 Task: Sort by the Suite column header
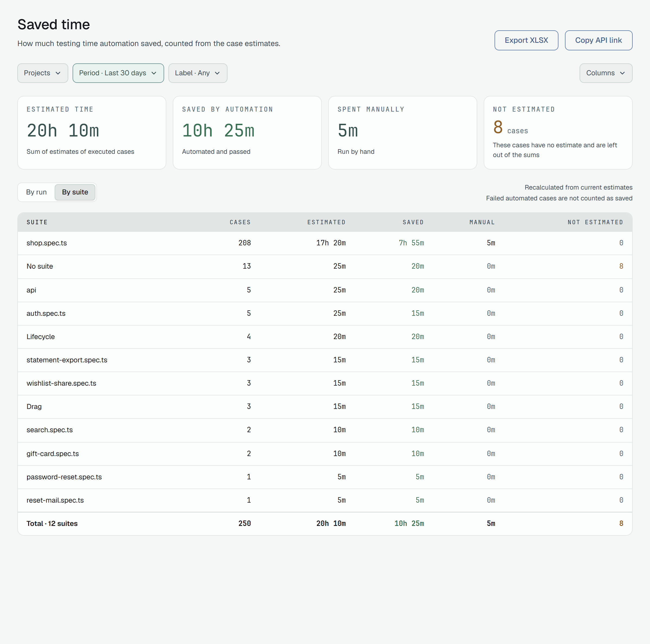[37, 222]
